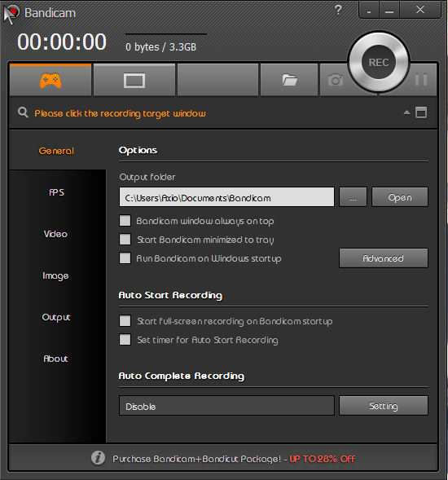Image resolution: width=448 pixels, height=480 pixels.
Task: Click the pause recording icon
Action: (x=421, y=80)
